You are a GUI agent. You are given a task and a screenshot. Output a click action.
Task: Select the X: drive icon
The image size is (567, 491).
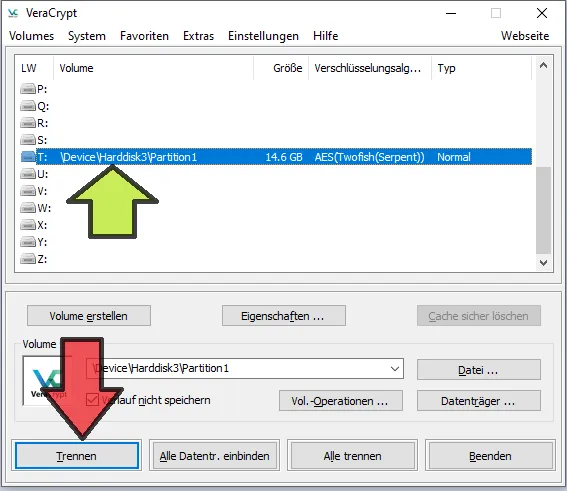(27, 225)
